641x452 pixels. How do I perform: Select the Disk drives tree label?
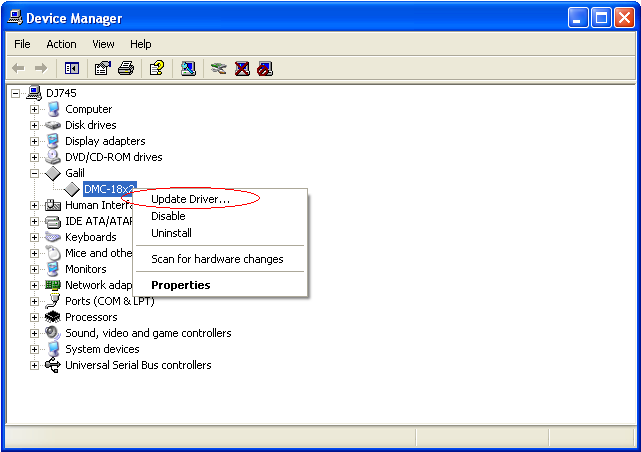point(91,125)
